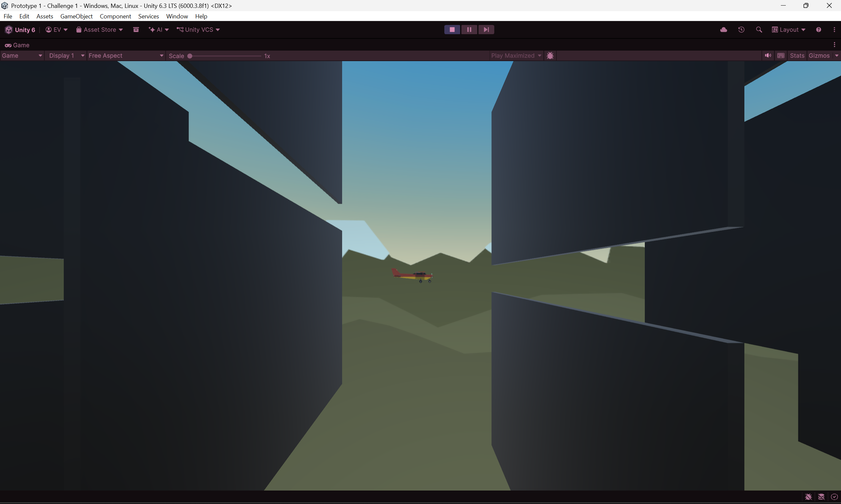This screenshot has width=841, height=504.
Task: Toggle Gizmos in the Game view
Action: [819, 56]
